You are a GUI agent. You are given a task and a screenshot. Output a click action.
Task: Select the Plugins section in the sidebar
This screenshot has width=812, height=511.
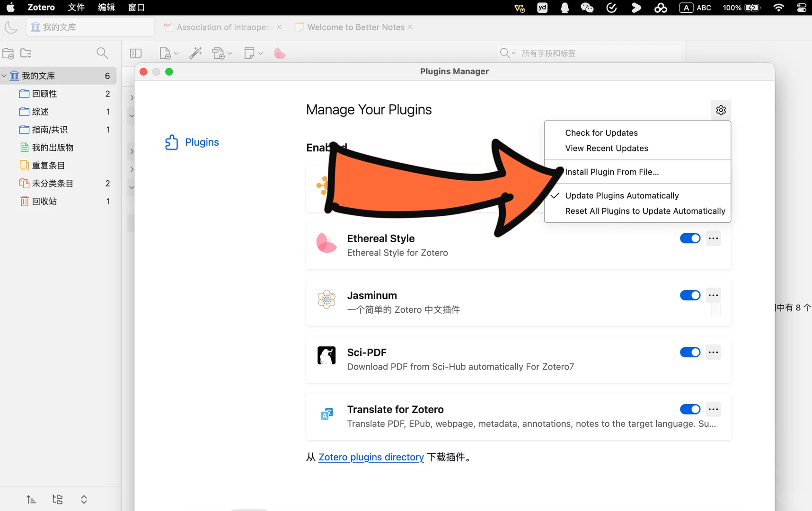coord(192,142)
